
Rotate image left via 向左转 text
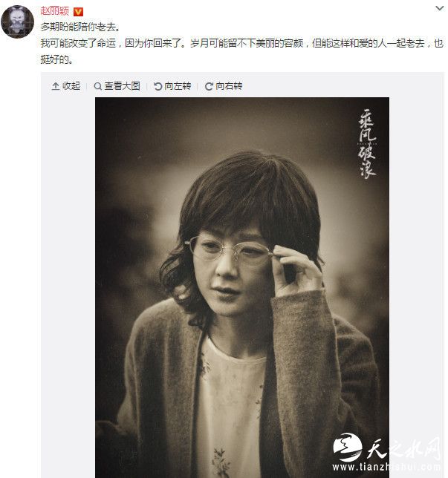[x=178, y=86]
